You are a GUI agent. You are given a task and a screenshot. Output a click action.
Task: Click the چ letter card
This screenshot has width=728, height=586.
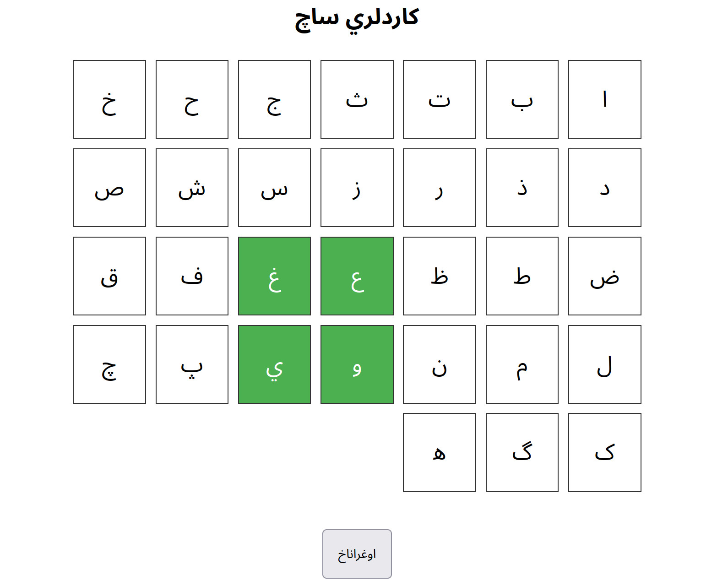(109, 364)
